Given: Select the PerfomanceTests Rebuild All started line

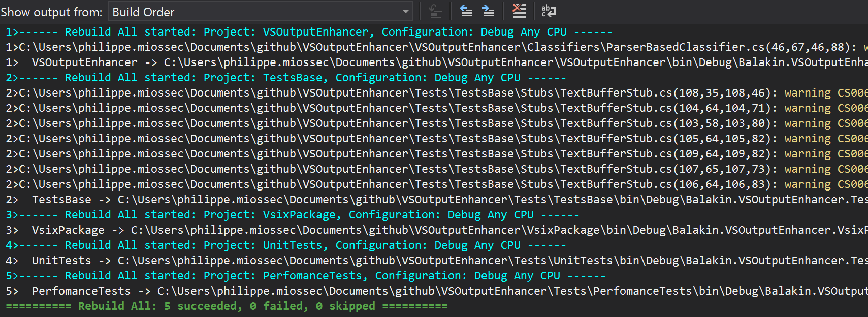Looking at the screenshot, I should 306,276.
